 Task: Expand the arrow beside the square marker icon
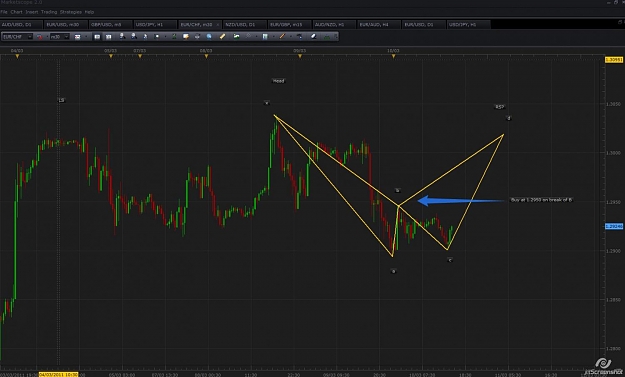pos(165,37)
